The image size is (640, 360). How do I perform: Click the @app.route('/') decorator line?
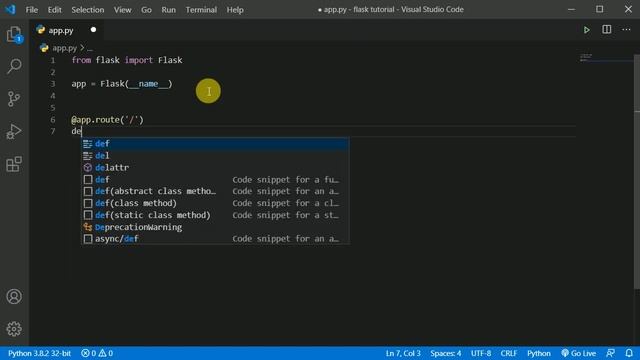pyautogui.click(x=107, y=120)
